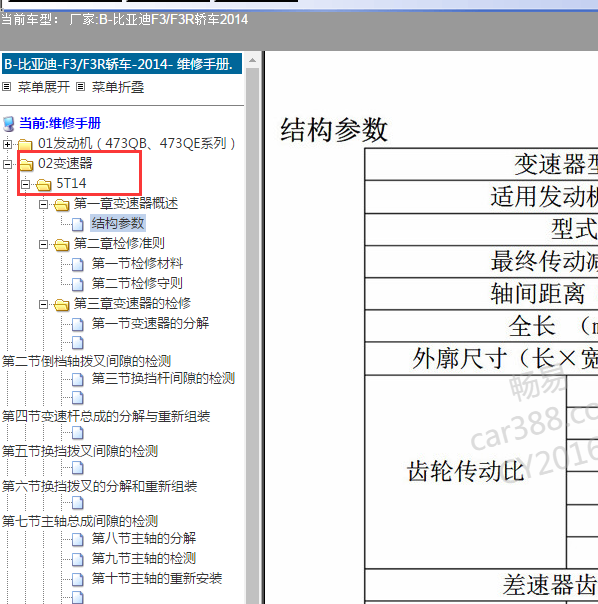This screenshot has height=604, width=598.
Task: Click the 02变速器 folder icon
Action: click(26, 164)
